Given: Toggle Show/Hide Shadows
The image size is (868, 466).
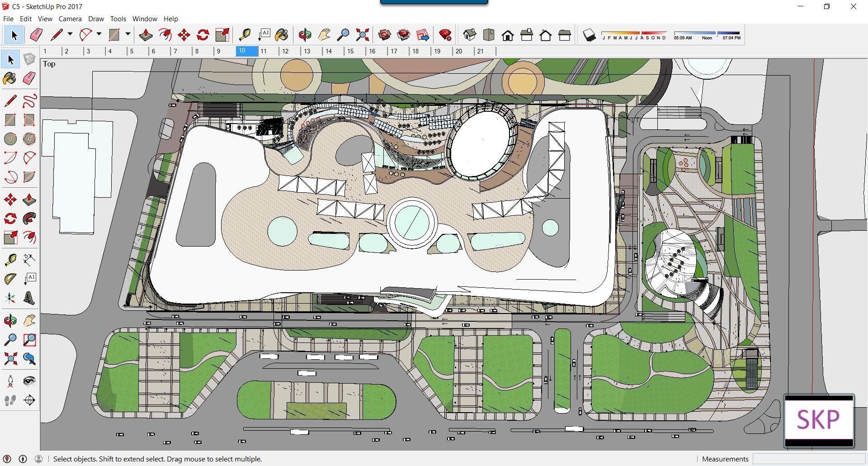Looking at the screenshot, I should pyautogui.click(x=589, y=35).
